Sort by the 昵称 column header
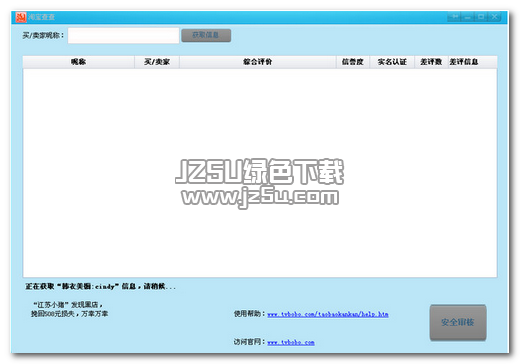 [79, 62]
